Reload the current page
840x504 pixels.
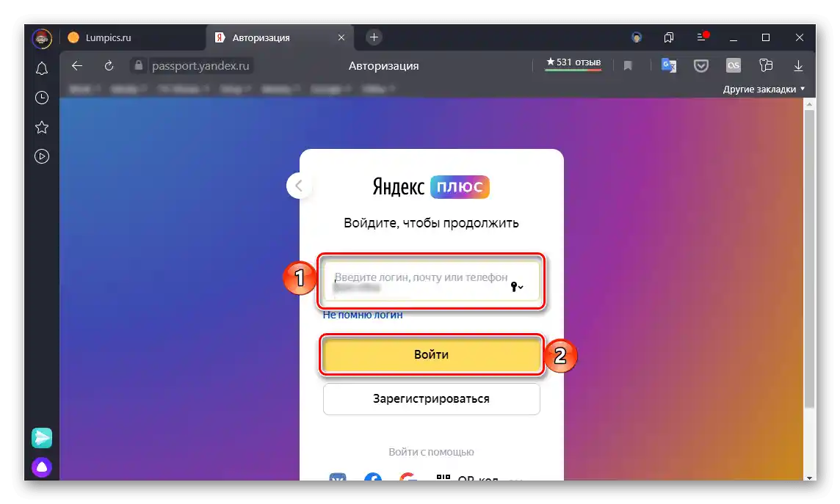click(x=109, y=66)
